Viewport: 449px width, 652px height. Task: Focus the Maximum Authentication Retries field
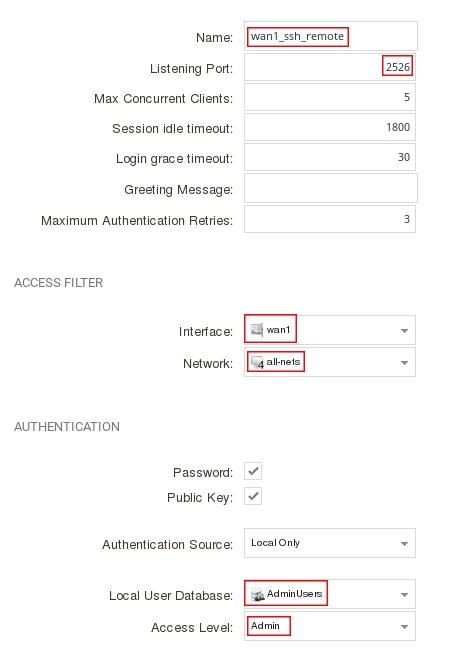point(330,219)
